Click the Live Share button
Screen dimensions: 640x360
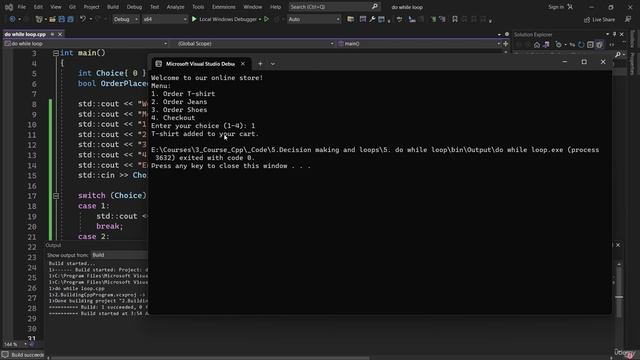599,19
